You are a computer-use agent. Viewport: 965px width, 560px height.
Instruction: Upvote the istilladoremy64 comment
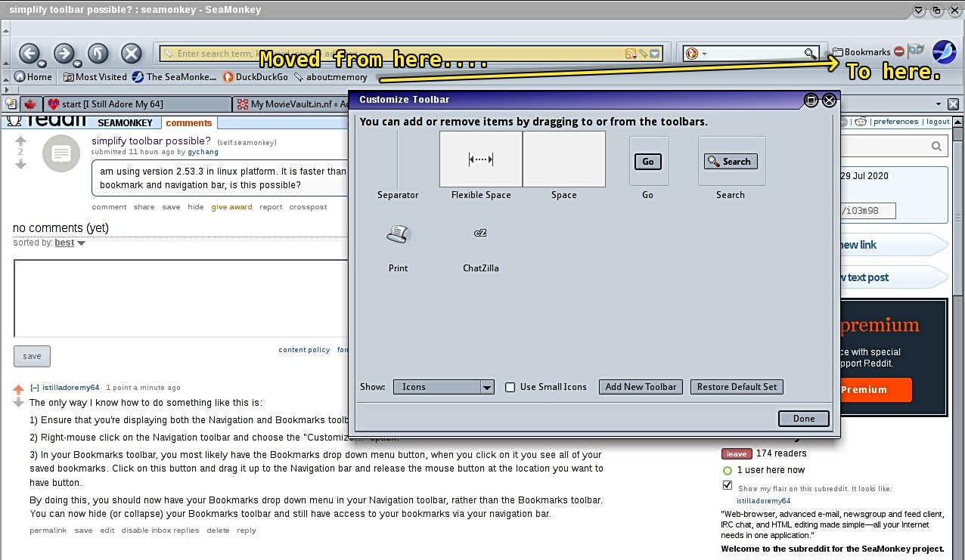[18, 390]
